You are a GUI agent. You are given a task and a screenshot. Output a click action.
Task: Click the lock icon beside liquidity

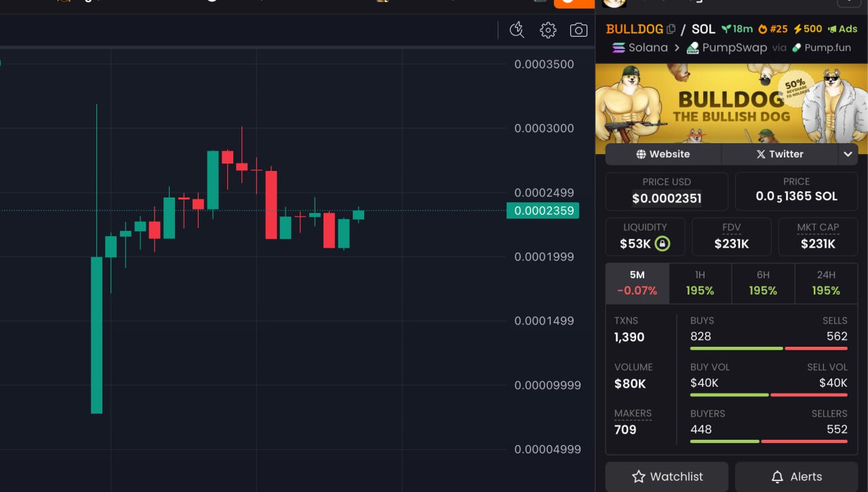[x=662, y=244]
